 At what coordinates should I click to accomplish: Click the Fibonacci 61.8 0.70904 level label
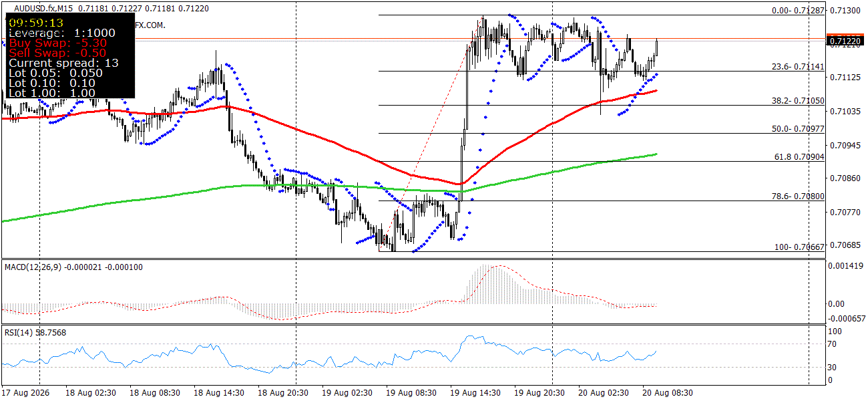coord(798,157)
